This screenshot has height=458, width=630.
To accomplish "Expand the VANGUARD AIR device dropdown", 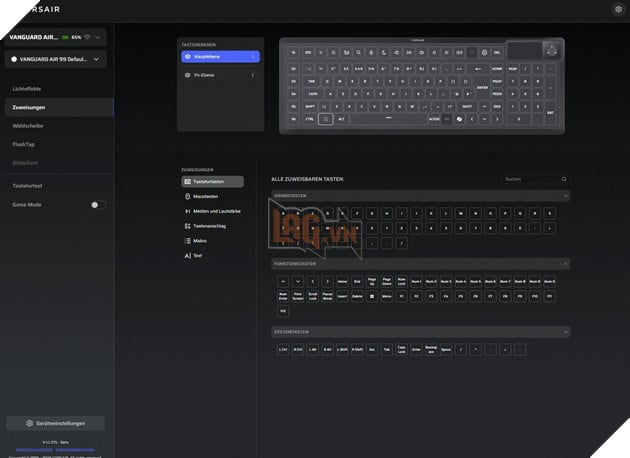I will tap(97, 36).
